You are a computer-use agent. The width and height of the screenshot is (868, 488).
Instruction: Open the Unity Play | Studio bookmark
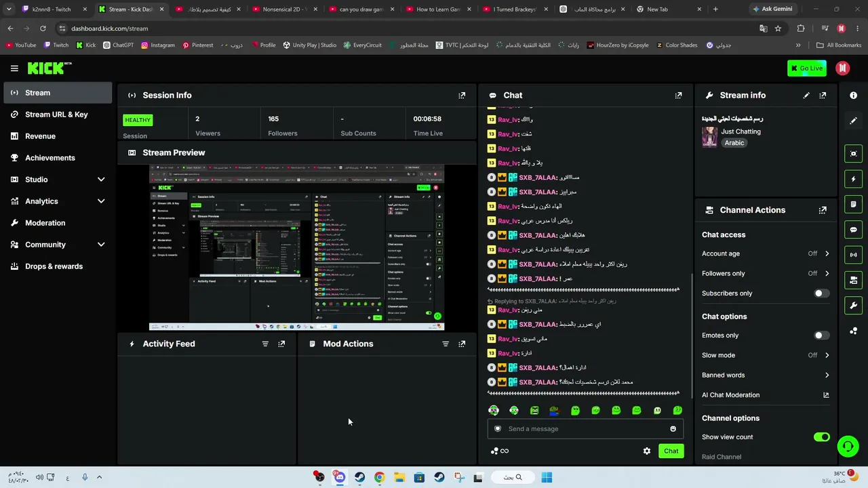click(310, 45)
